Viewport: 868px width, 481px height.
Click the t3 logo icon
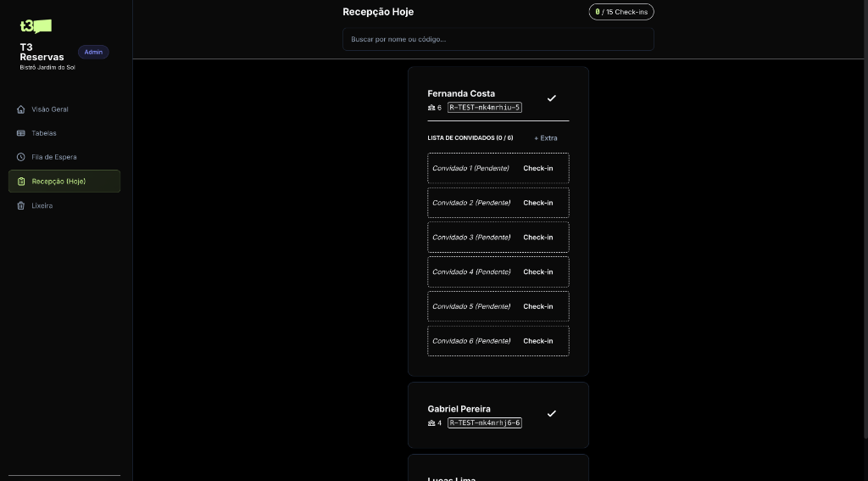[x=36, y=26]
